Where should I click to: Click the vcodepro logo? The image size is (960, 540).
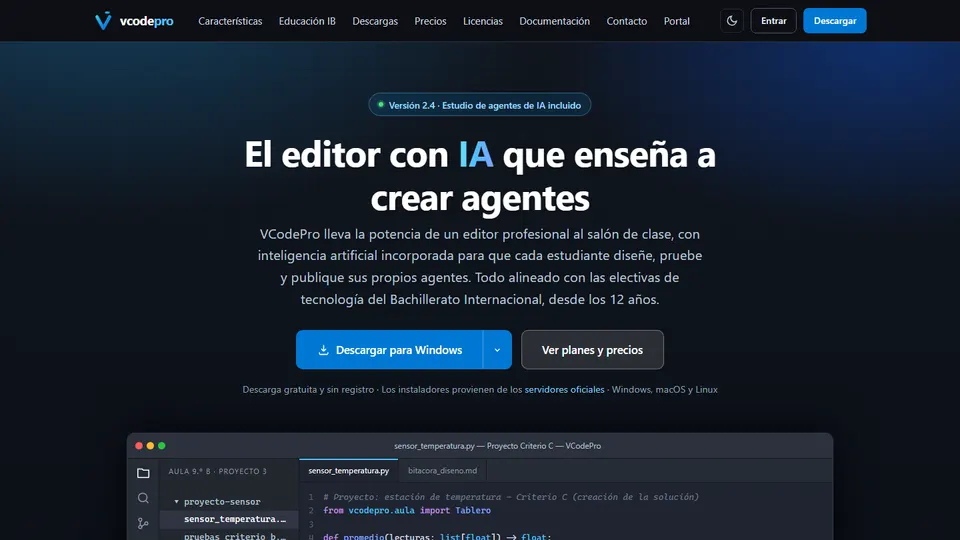click(134, 21)
